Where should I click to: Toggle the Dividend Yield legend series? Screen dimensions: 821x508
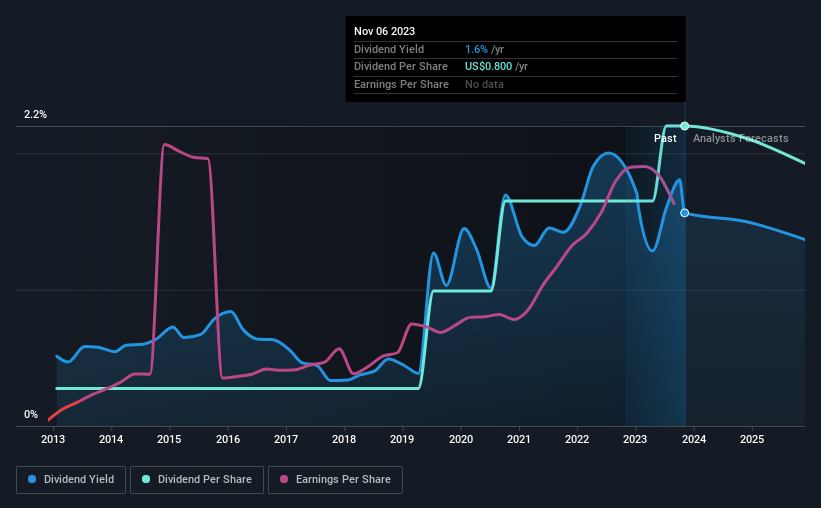[x=71, y=480]
